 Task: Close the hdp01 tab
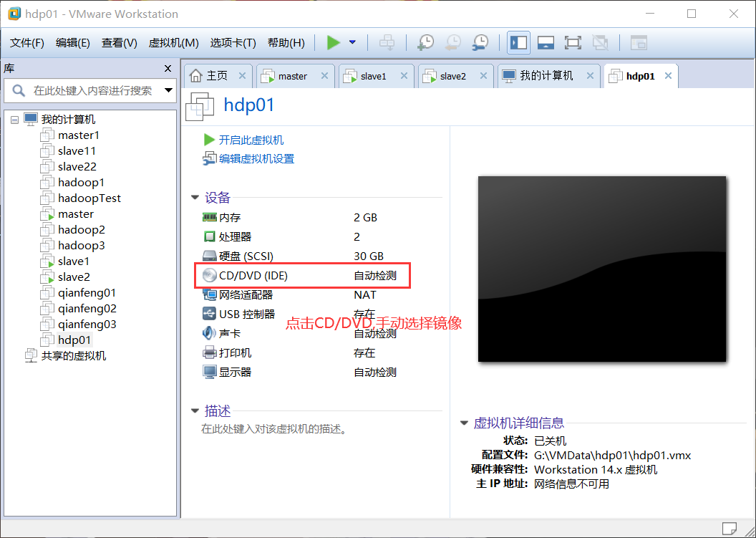(668, 76)
